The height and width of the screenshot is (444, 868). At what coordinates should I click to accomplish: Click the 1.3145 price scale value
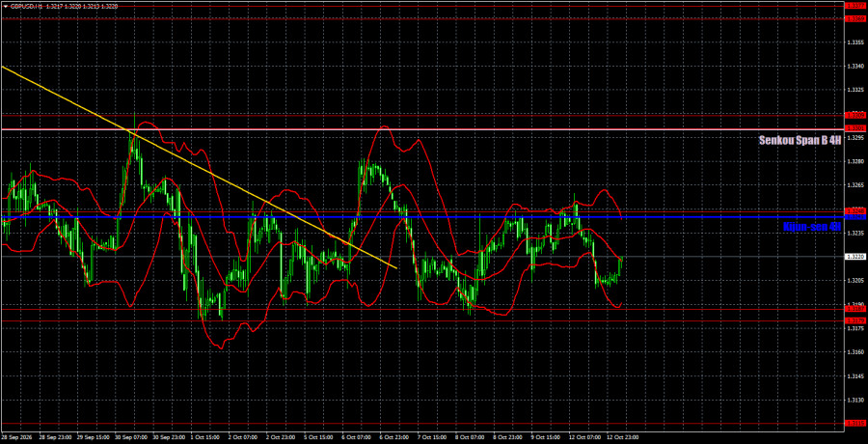[x=854, y=375]
